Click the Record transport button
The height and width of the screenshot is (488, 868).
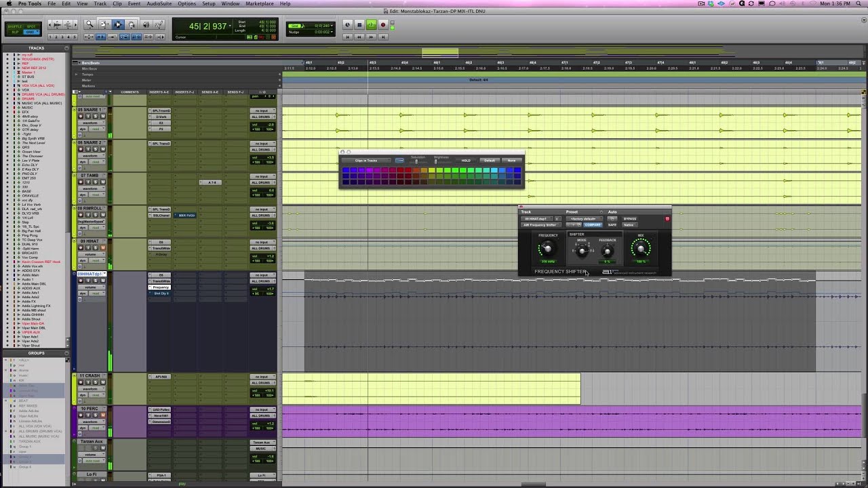tap(382, 25)
